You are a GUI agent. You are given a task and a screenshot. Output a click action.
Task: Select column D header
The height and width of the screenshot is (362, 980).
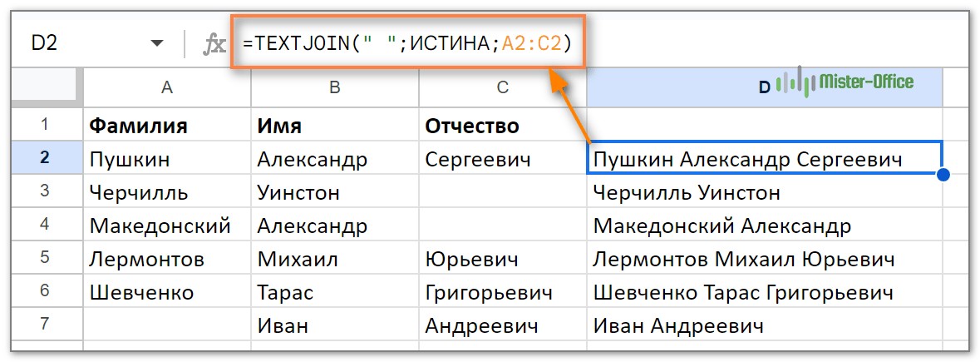click(x=765, y=87)
